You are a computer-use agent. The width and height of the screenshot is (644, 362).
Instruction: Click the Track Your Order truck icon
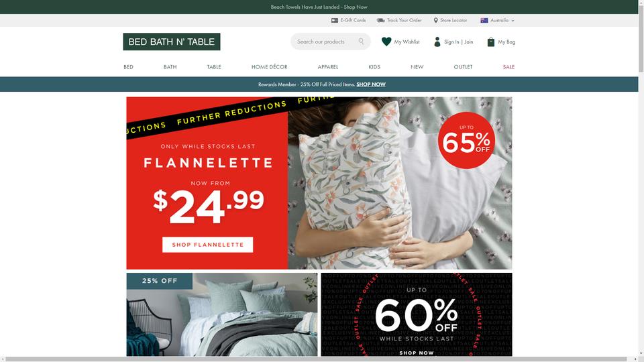point(381,20)
